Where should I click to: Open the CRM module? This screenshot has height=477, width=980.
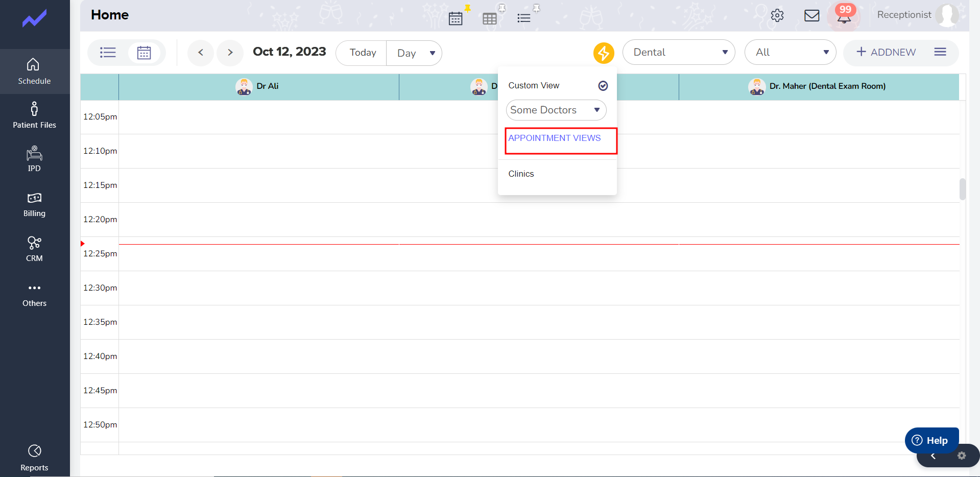34,249
